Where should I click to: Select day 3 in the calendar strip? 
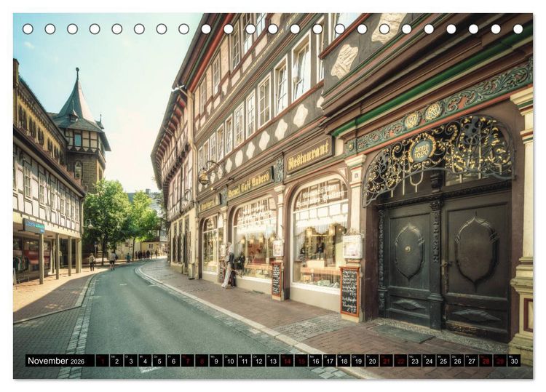(x=131, y=360)
